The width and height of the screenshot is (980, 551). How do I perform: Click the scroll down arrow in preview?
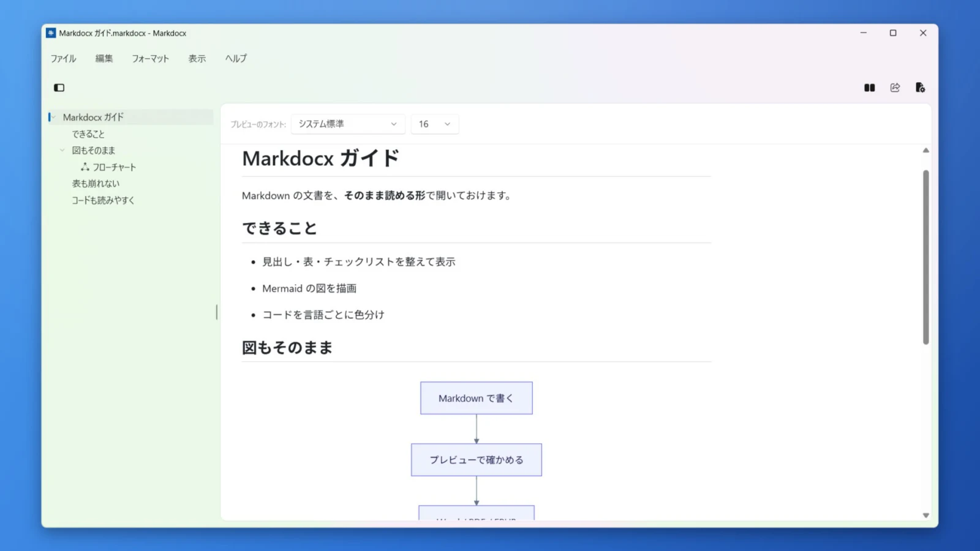(x=925, y=515)
